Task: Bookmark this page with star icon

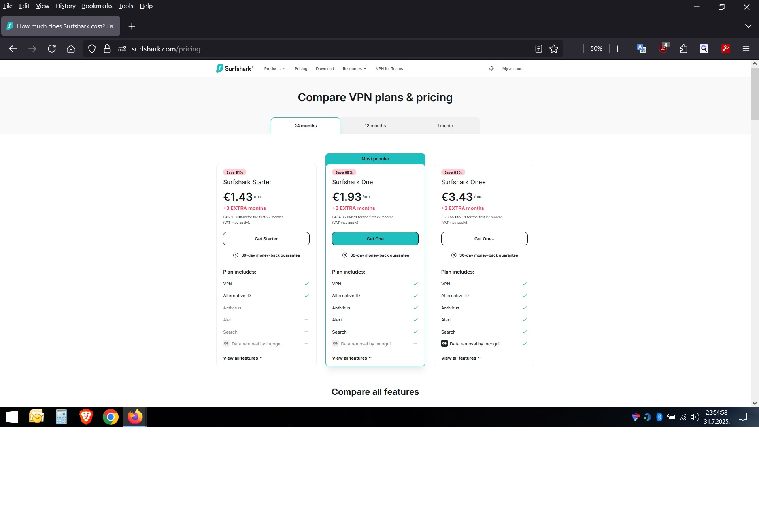Action: click(554, 49)
